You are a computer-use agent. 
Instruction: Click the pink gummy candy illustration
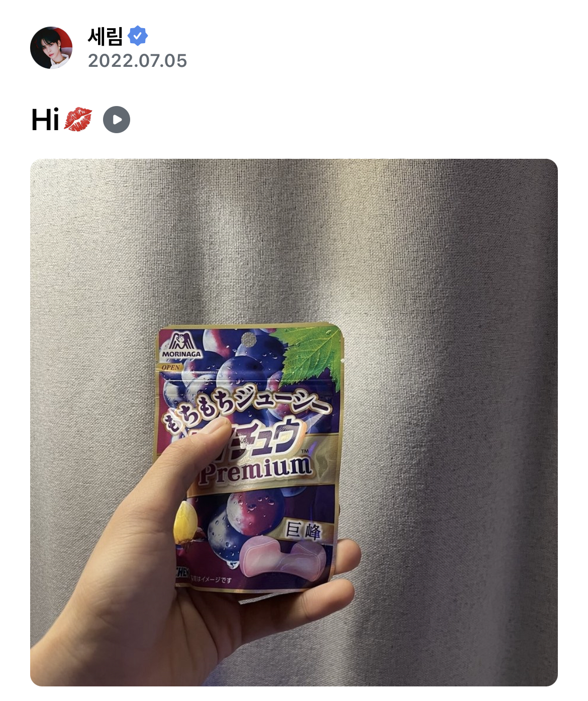283,557
